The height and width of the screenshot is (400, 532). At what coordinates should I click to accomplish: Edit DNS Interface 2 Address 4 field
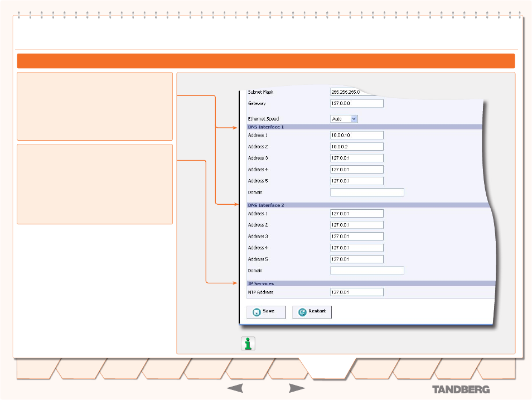357,248
